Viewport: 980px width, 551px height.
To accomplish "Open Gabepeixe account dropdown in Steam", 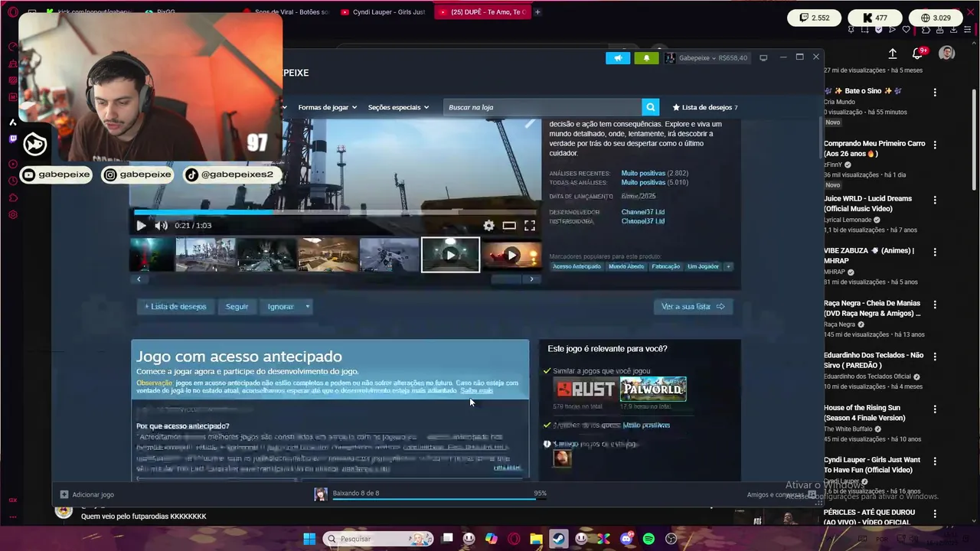I will point(706,58).
